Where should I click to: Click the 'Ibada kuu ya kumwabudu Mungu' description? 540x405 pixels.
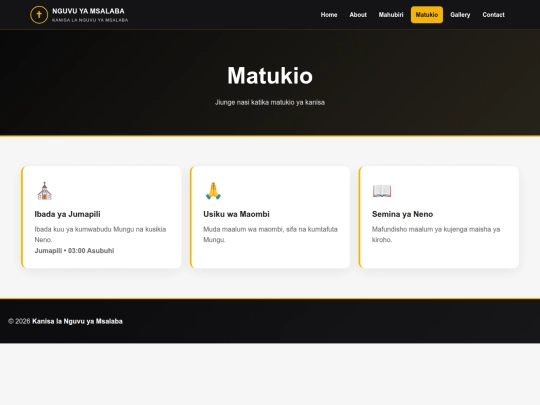click(x=100, y=234)
